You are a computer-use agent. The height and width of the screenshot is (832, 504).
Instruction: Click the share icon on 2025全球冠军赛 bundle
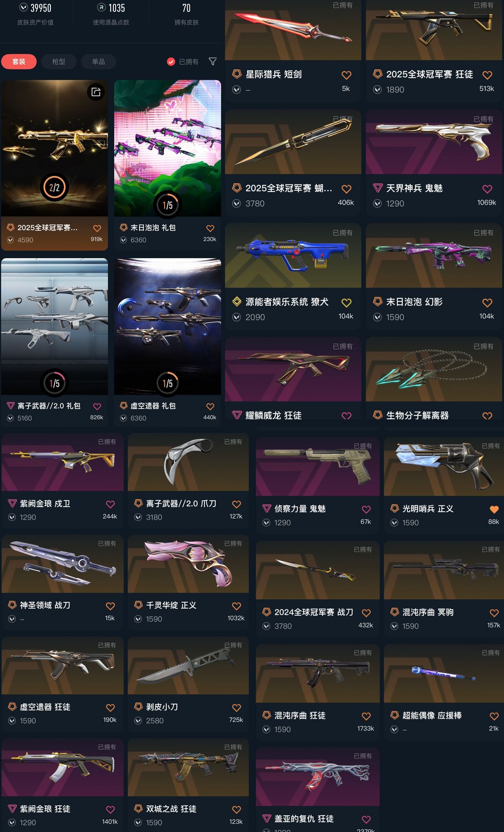tap(96, 92)
